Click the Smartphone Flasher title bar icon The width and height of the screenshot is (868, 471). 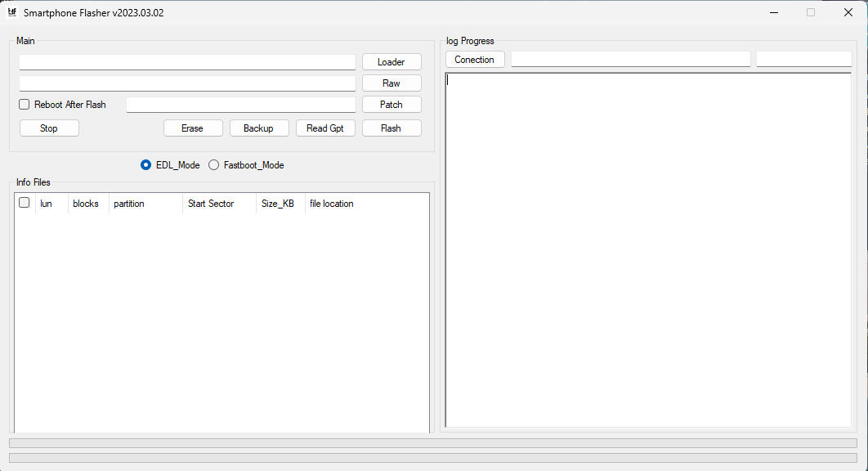(11, 12)
